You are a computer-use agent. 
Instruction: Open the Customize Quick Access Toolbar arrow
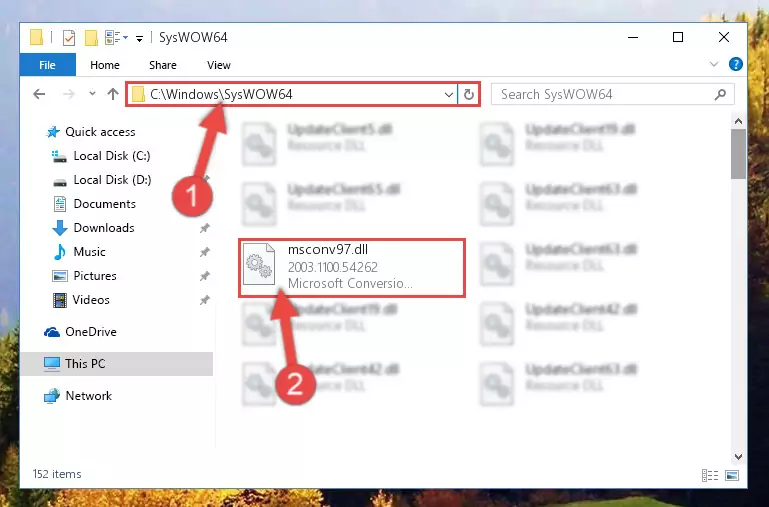tap(139, 39)
